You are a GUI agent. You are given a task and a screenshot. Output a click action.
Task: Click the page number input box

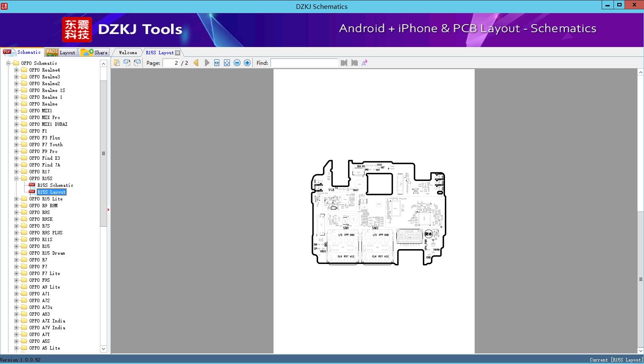point(171,63)
